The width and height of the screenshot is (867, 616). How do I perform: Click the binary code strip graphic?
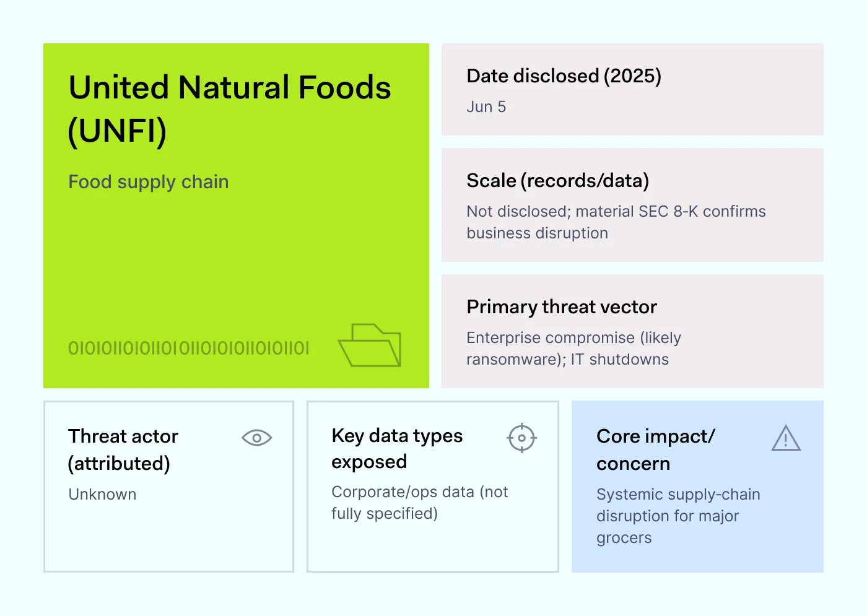tap(188, 348)
